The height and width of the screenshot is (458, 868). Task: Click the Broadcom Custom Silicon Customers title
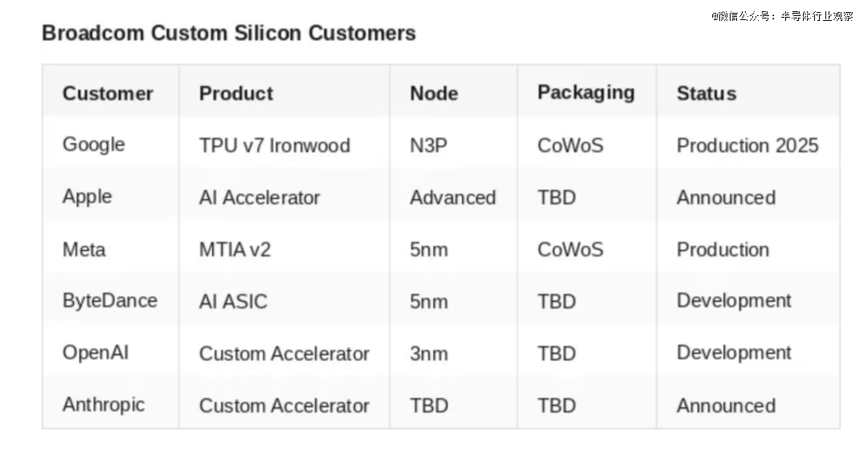[x=229, y=34]
